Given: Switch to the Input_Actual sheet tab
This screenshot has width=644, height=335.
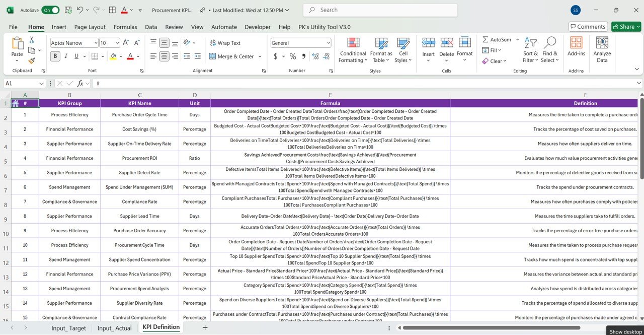Looking at the screenshot, I should pyautogui.click(x=115, y=328).
